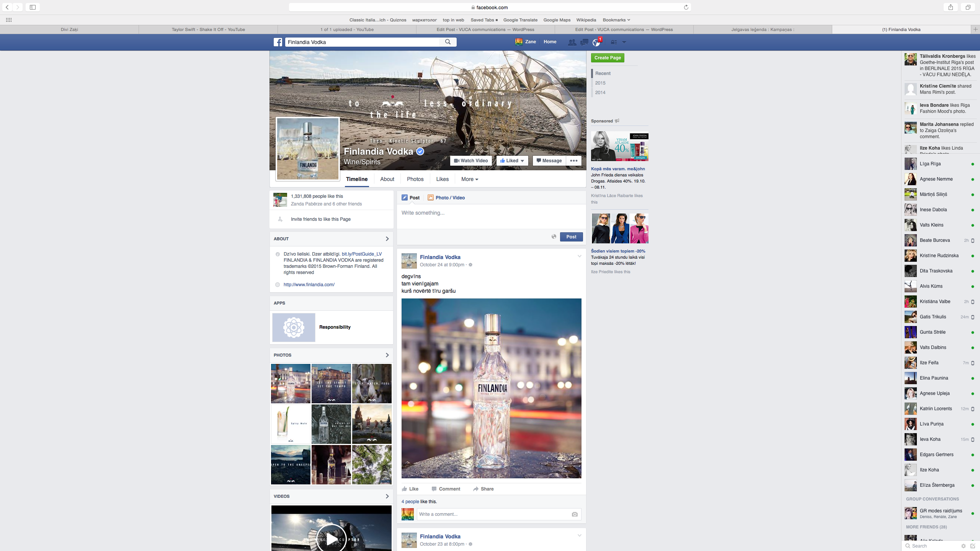This screenshot has width=980, height=551.
Task: Open first bottle photo thumbnail
Action: (x=291, y=383)
